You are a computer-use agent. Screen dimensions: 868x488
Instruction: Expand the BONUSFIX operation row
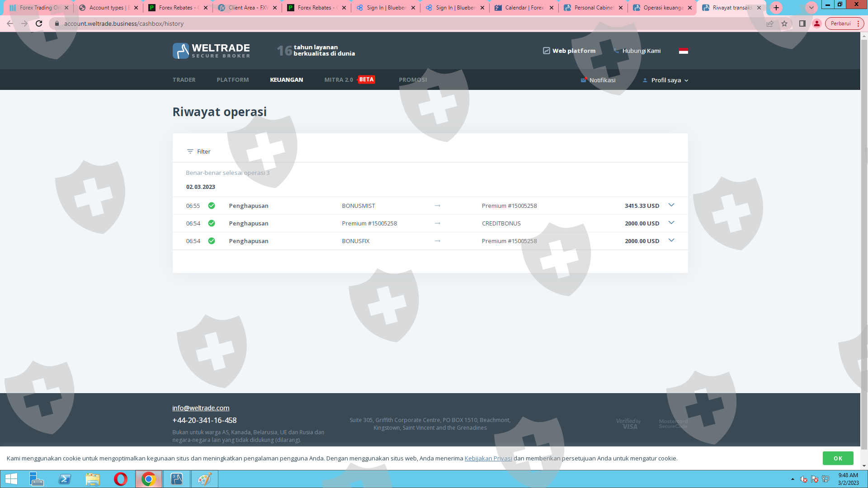click(671, 240)
